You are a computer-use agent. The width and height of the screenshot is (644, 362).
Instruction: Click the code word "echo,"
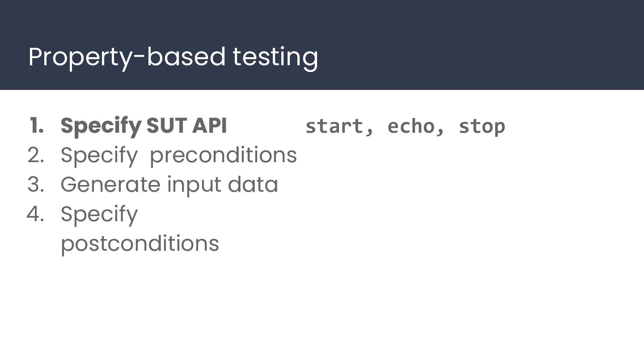pyautogui.click(x=416, y=126)
